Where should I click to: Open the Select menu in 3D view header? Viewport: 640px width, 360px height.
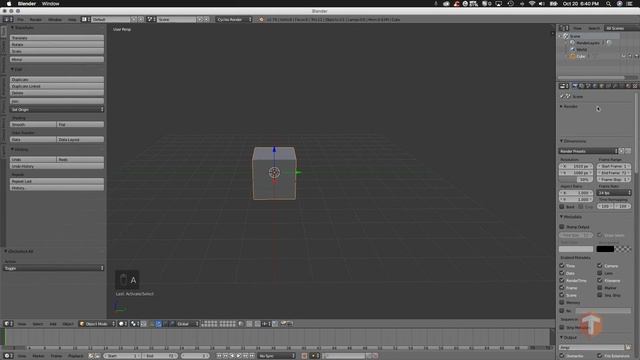38,324
